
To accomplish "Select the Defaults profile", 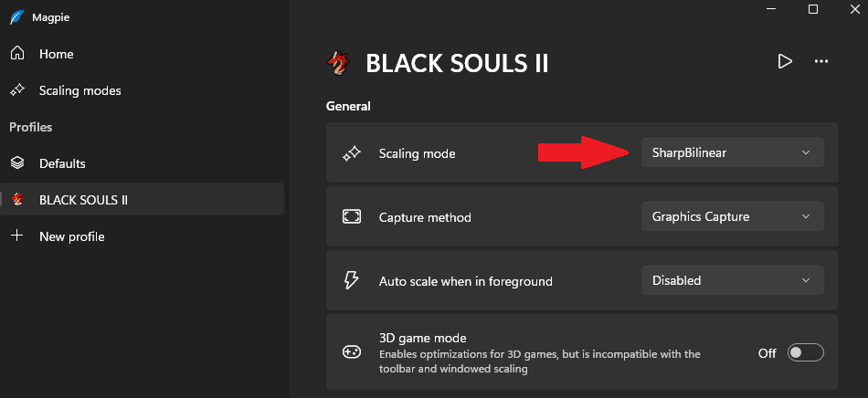I will click(62, 163).
